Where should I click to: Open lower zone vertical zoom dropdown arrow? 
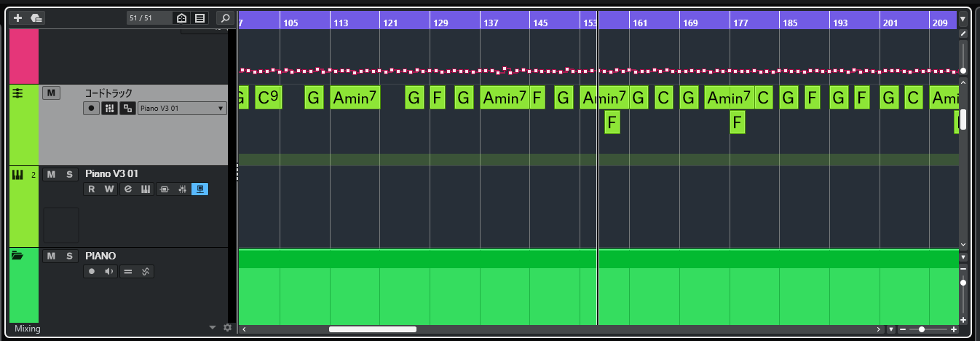(x=963, y=257)
